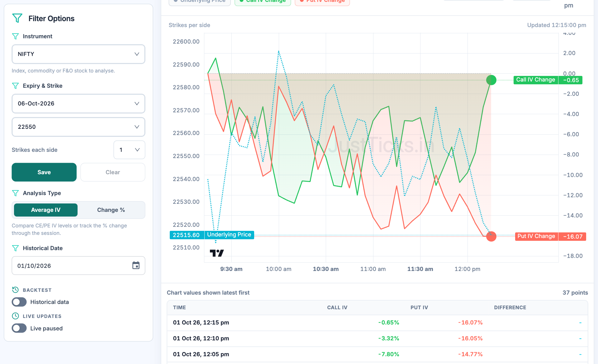
Task: Click the green Call IV end marker
Action: point(491,80)
